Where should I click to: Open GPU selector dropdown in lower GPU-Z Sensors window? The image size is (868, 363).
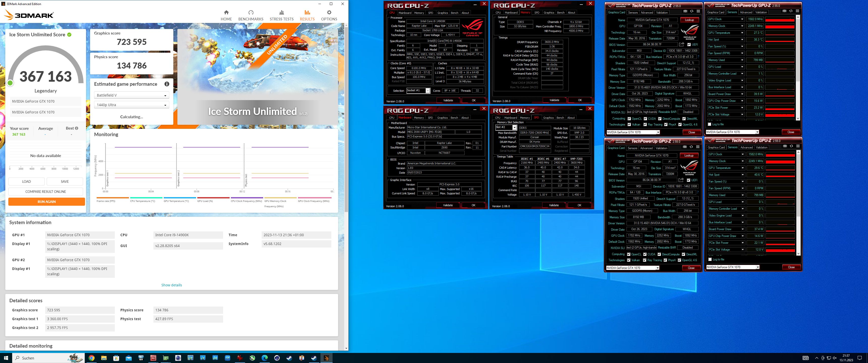coord(733,267)
